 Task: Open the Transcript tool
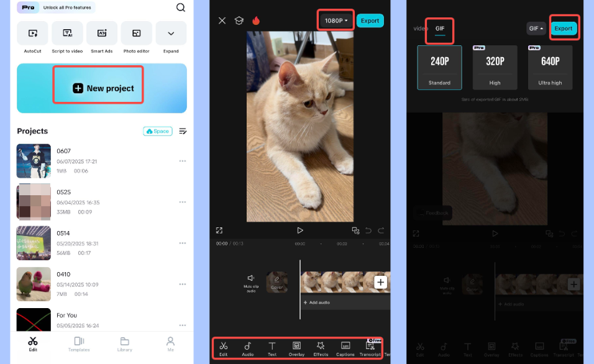pyautogui.click(x=369, y=348)
